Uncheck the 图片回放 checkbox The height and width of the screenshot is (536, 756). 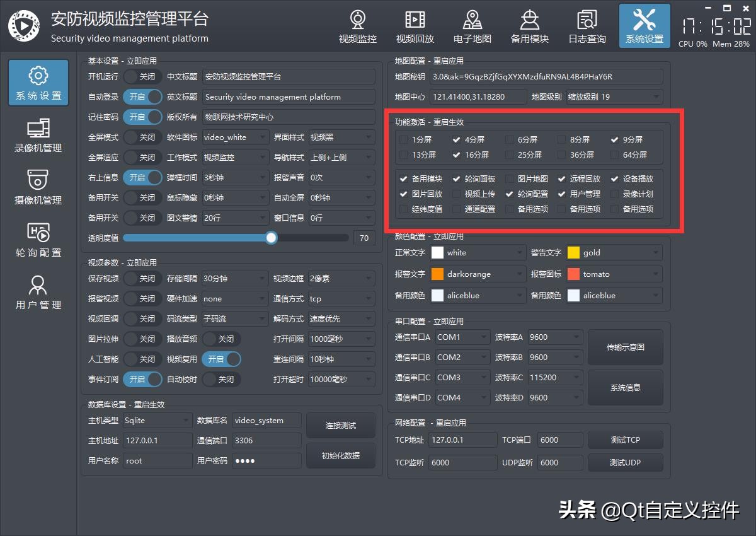(x=403, y=194)
